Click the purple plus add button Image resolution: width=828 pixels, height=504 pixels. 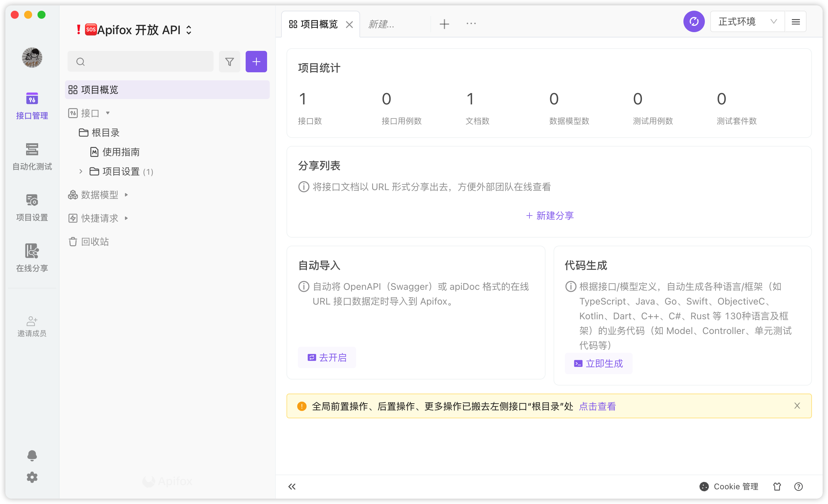click(x=256, y=62)
